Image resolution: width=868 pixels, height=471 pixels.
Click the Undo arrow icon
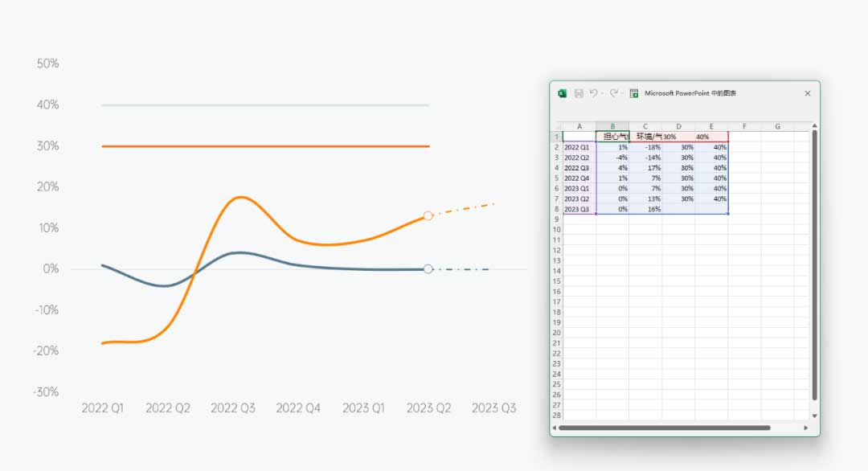coord(593,93)
